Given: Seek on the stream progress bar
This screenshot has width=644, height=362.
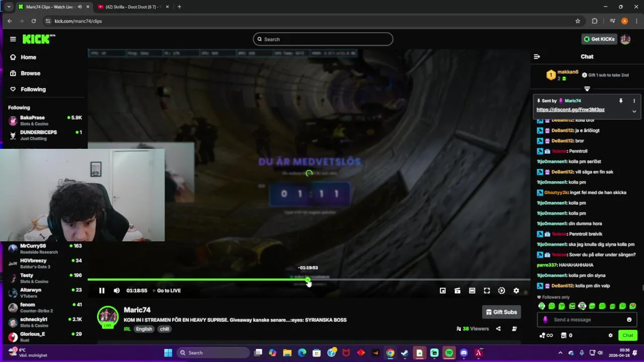Looking at the screenshot, I should [x=309, y=280].
